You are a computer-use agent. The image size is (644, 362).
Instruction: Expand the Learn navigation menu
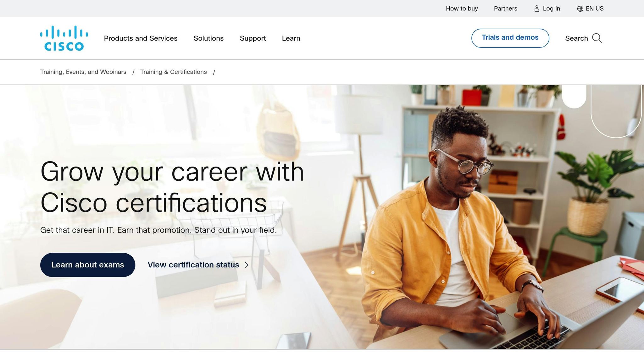click(x=291, y=38)
